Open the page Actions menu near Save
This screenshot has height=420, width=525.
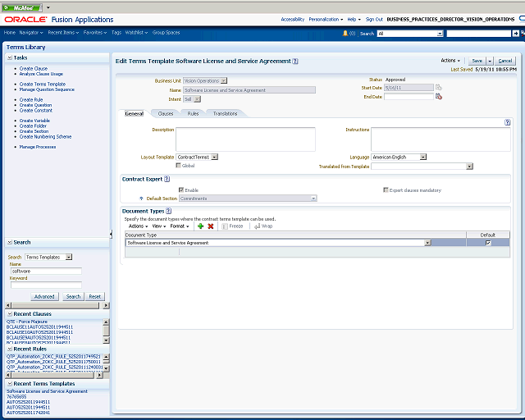[450, 61]
